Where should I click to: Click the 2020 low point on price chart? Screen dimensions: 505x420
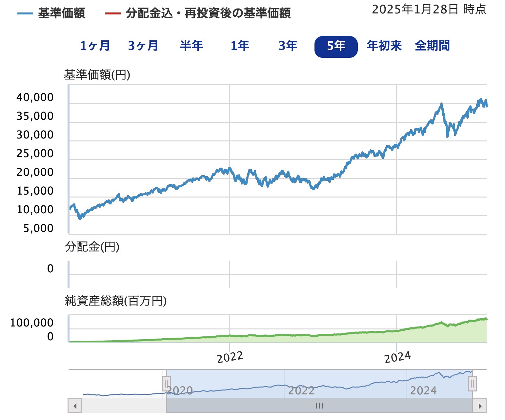coord(80,218)
